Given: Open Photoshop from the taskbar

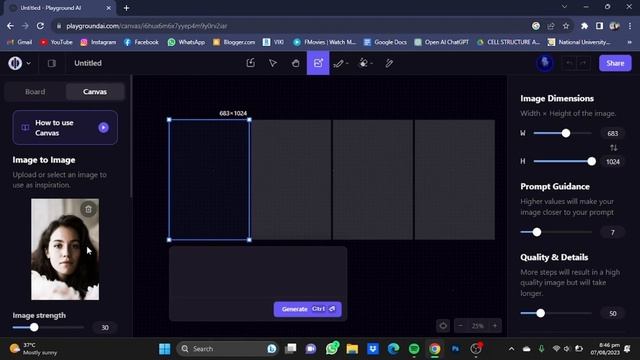Looking at the screenshot, I should 455,349.
